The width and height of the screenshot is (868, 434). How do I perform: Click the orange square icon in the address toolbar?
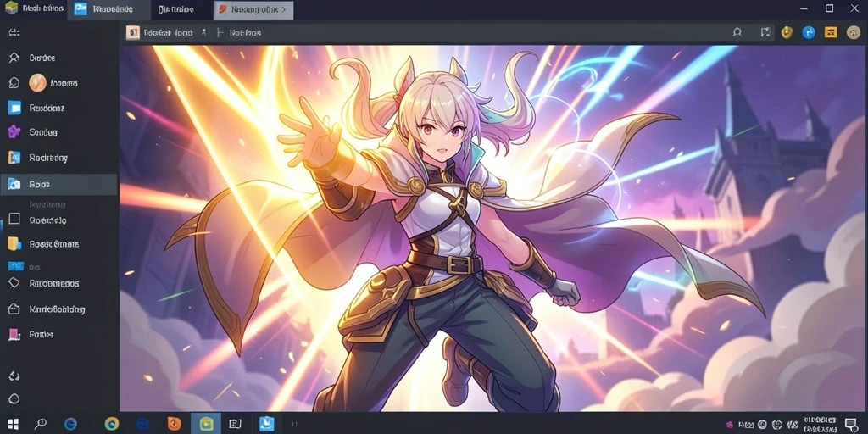(x=133, y=33)
